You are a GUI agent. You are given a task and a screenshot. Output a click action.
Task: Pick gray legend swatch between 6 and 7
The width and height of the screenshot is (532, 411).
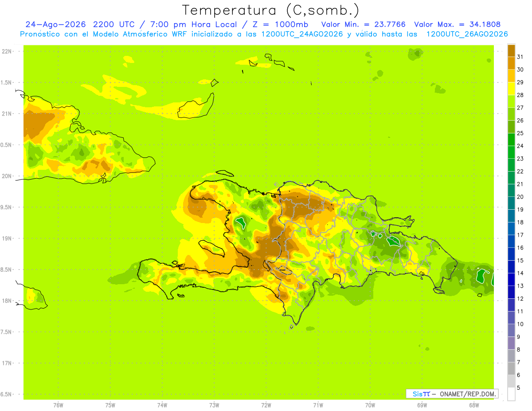[x=511, y=369]
